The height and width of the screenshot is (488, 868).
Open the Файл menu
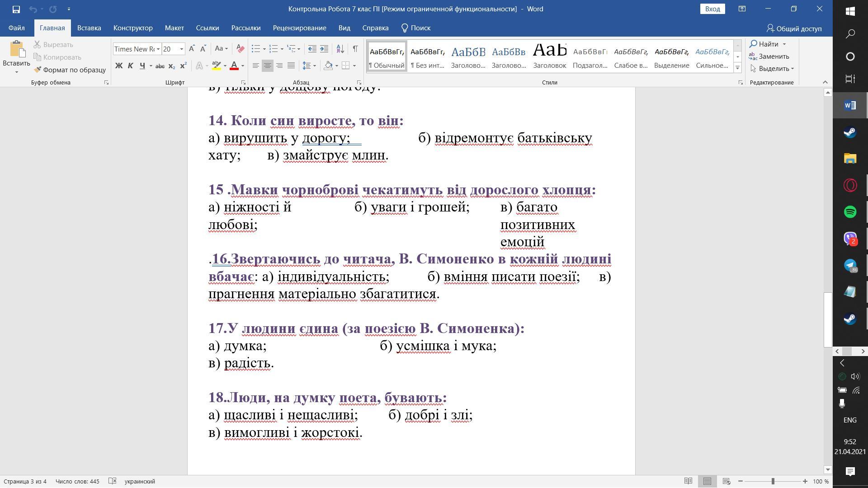16,28
